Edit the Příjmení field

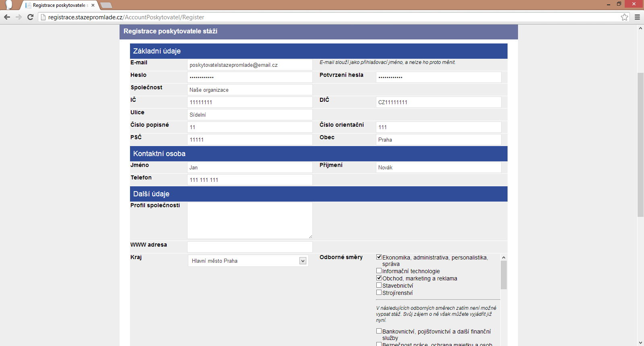point(439,167)
